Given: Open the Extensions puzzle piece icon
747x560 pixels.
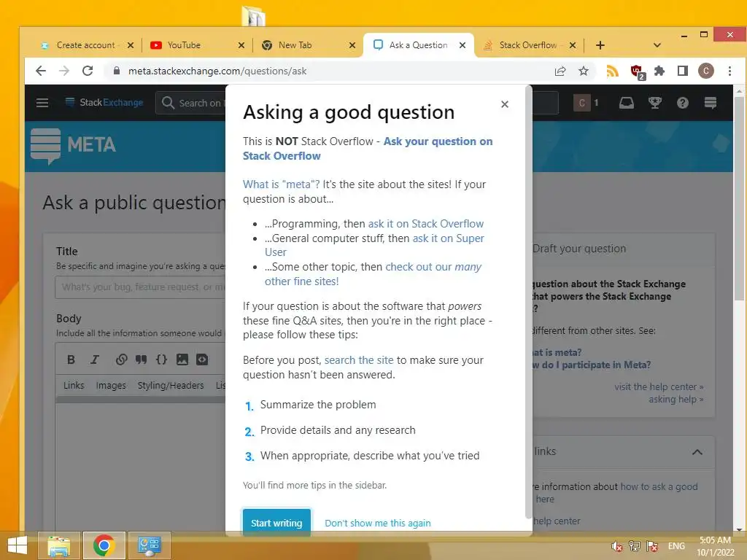Looking at the screenshot, I should click(659, 71).
